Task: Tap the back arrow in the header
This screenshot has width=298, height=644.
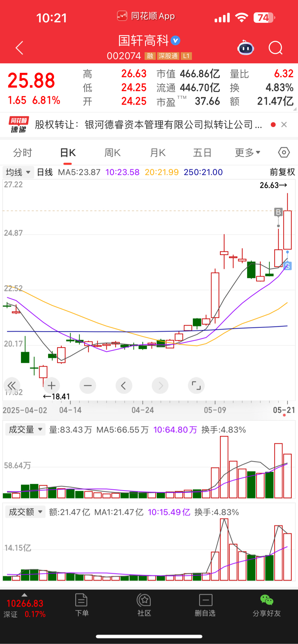Action: pyautogui.click(x=19, y=48)
